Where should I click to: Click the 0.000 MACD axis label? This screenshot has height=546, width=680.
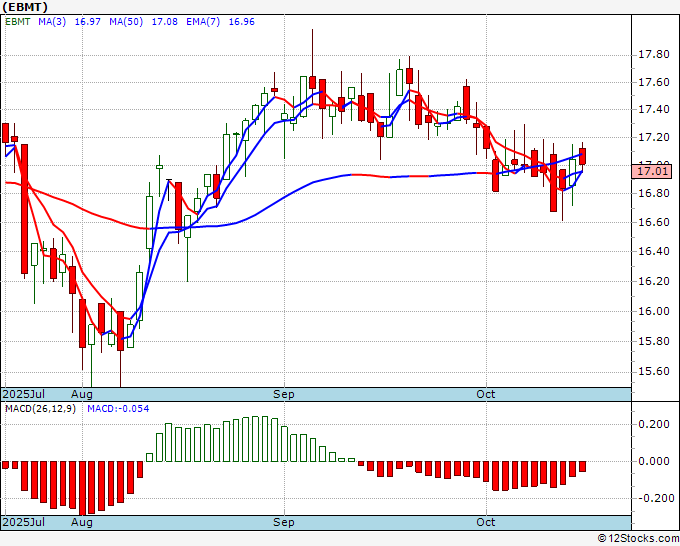pyautogui.click(x=654, y=461)
